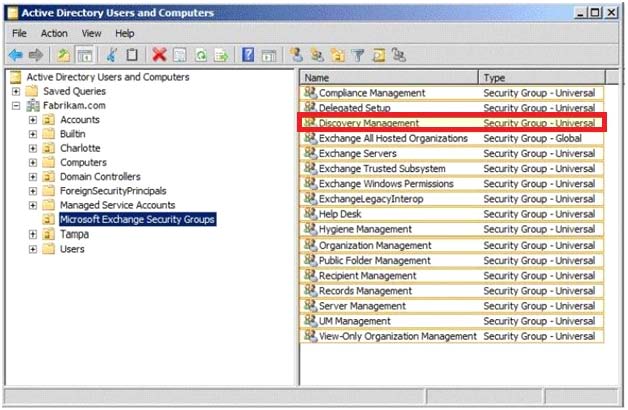
Task: Select the Users container label
Action: point(72,249)
